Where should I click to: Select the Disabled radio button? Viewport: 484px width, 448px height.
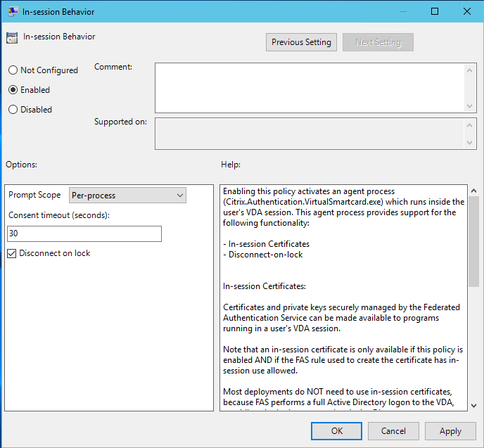[13, 110]
